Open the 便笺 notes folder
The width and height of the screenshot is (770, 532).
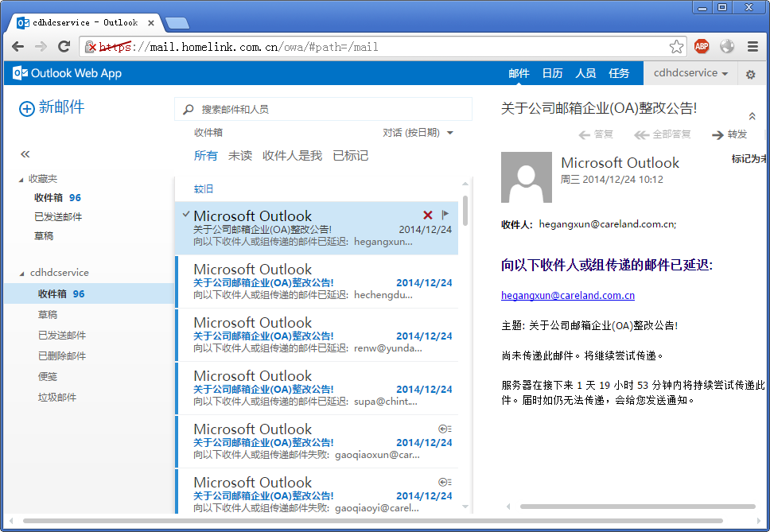tap(48, 376)
